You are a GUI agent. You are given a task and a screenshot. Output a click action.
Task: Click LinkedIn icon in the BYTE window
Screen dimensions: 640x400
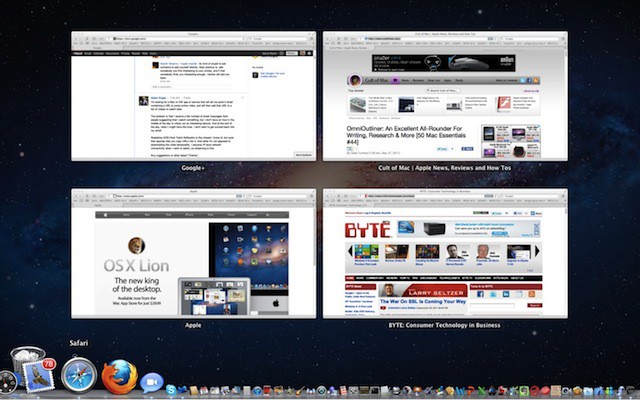506,294
